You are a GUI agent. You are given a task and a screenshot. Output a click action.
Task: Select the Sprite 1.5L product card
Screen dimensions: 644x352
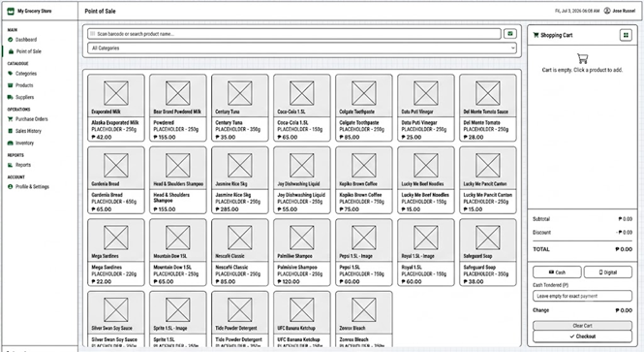click(x=178, y=319)
